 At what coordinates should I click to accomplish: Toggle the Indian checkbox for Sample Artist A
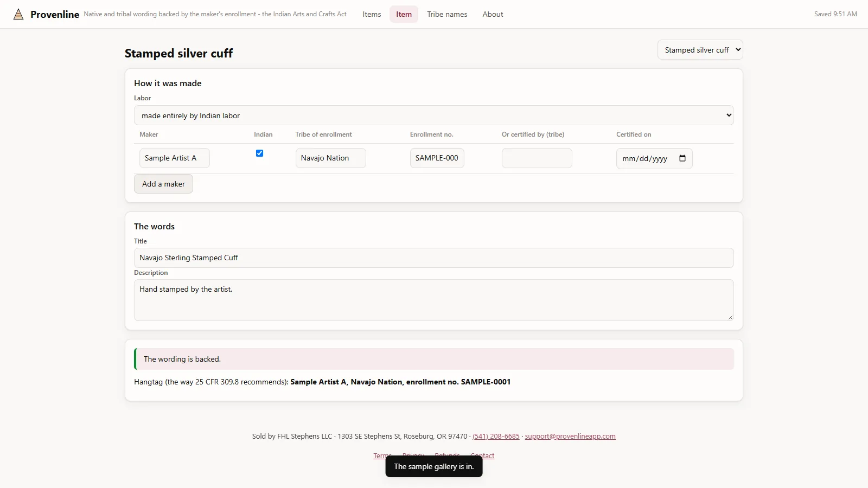coord(259,153)
